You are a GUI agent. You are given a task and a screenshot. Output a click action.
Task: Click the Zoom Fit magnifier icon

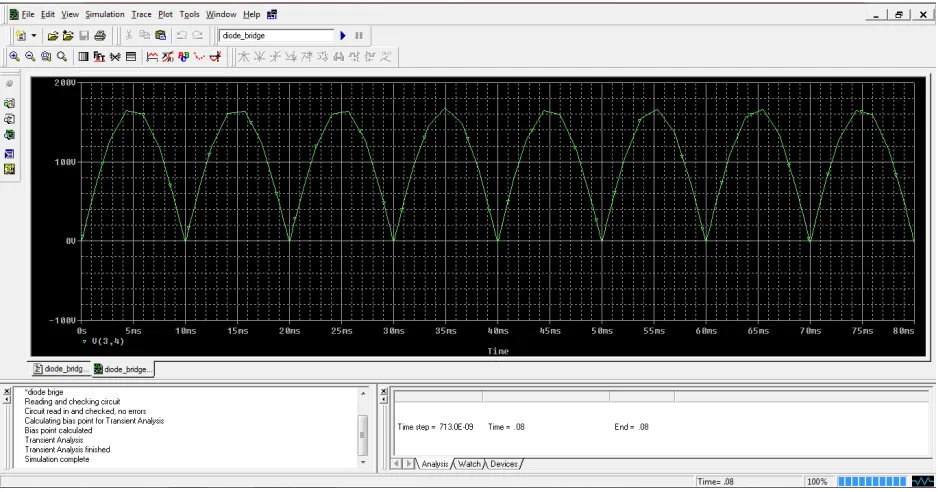[x=62, y=56]
